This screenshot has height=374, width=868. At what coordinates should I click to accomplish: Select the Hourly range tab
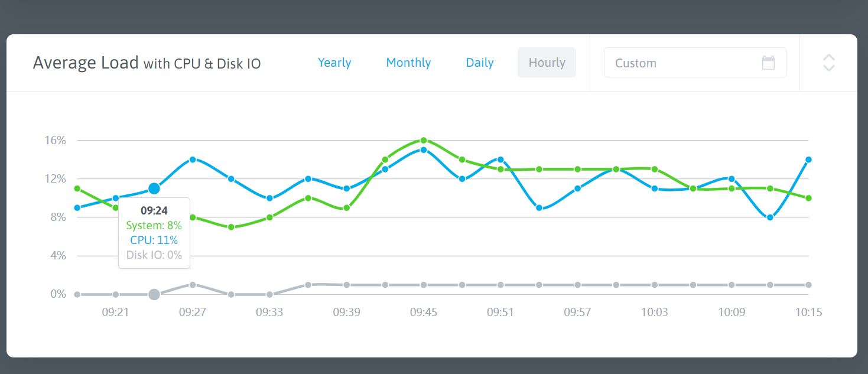coord(547,63)
